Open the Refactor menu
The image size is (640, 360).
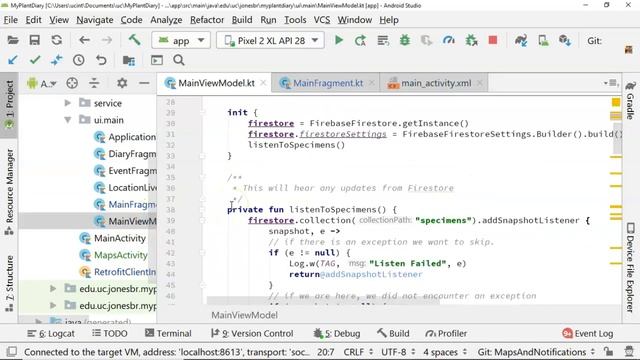pos(207,20)
